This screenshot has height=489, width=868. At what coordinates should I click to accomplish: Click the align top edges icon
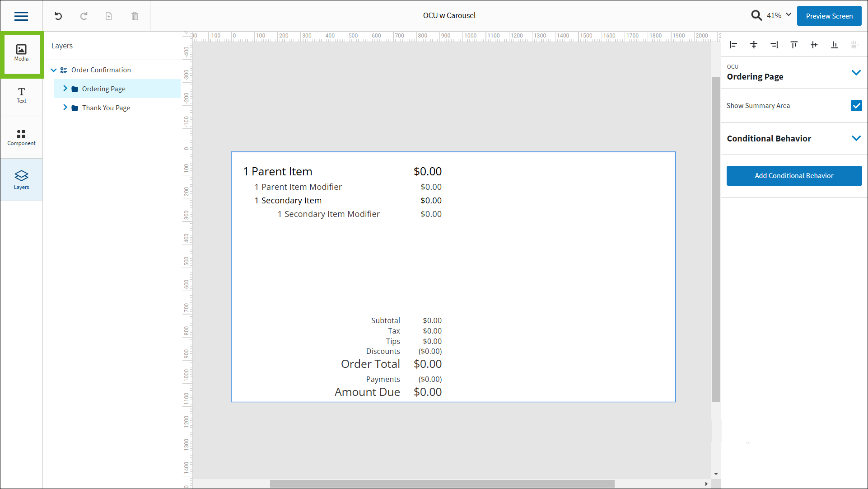[794, 45]
